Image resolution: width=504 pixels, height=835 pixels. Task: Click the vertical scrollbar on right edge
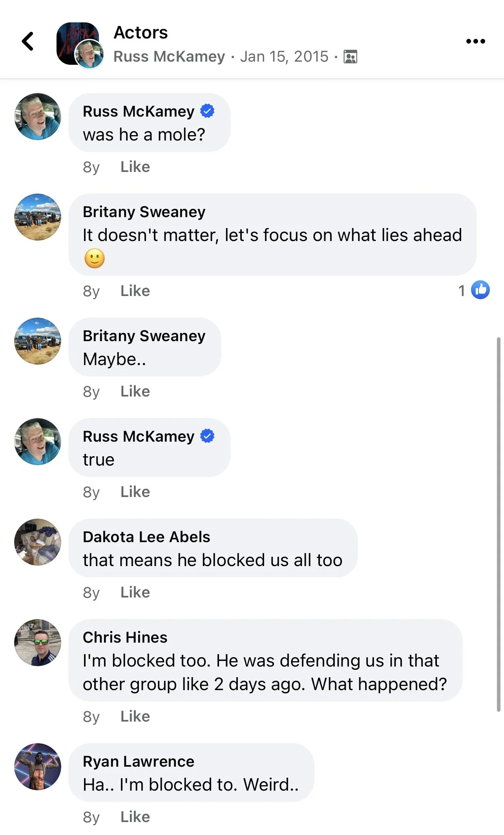click(499, 524)
